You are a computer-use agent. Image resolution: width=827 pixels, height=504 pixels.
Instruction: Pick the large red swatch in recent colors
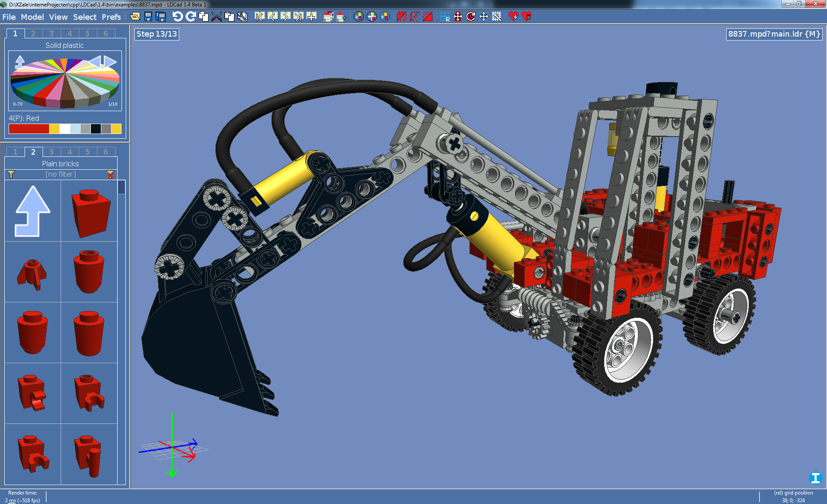point(29,129)
